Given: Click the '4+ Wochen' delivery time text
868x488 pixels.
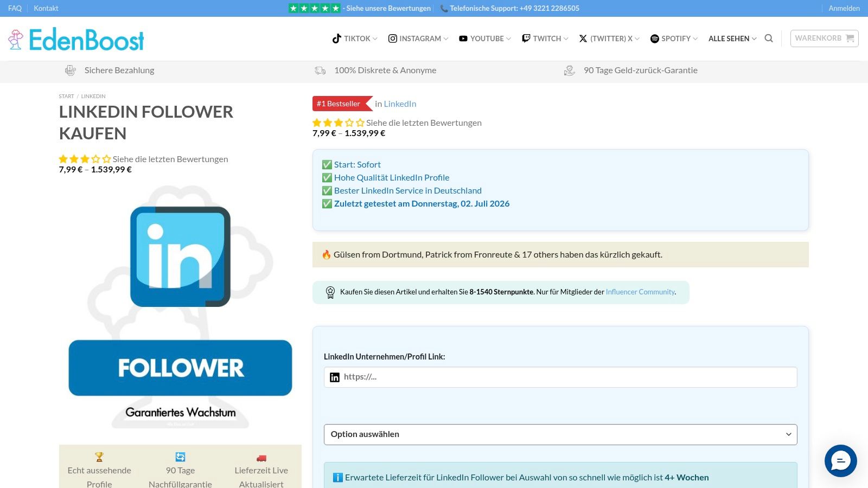Looking at the screenshot, I should click(687, 477).
